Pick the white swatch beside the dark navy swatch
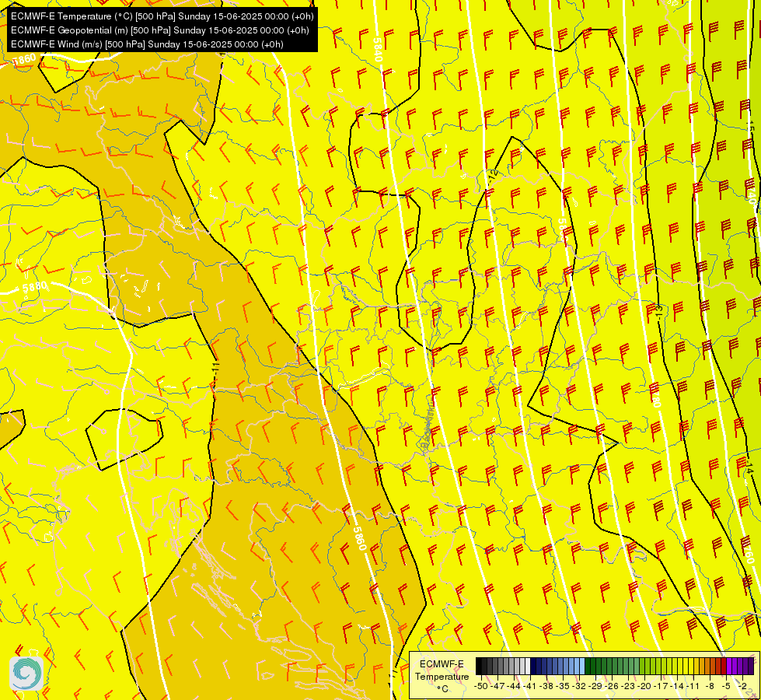761x700 pixels. click(528, 666)
